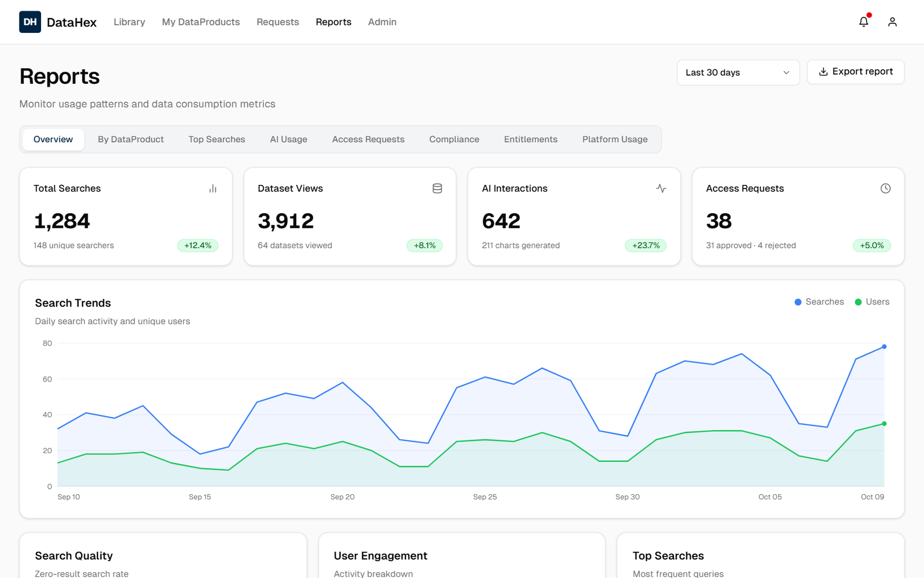Toggle the Users legend item
Image resolution: width=924 pixels, height=578 pixels.
coord(872,302)
